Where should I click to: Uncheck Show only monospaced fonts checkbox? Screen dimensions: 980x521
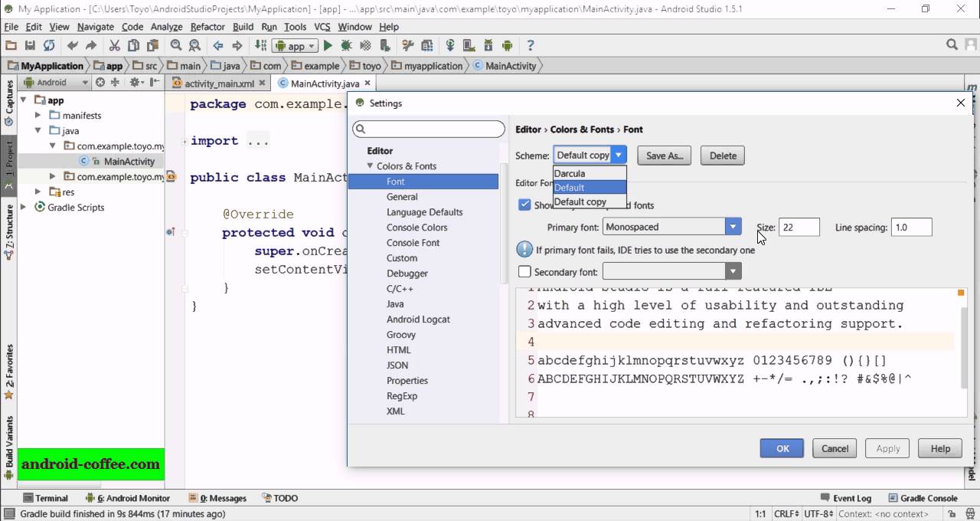(524, 205)
